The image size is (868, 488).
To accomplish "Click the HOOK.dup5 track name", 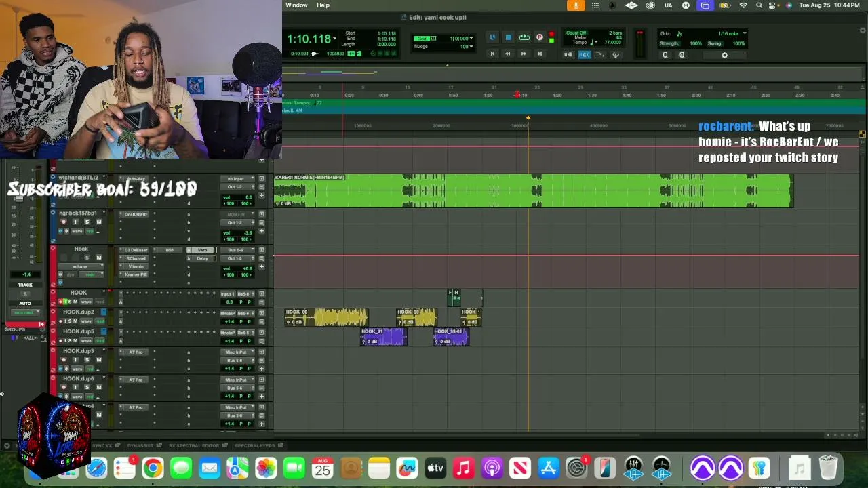I will [79, 332].
